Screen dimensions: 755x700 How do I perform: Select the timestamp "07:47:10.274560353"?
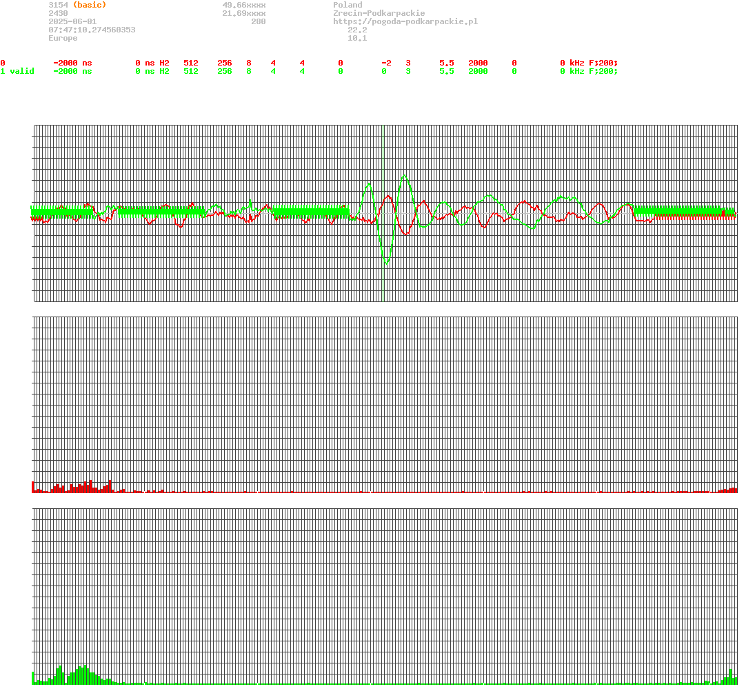[92, 30]
